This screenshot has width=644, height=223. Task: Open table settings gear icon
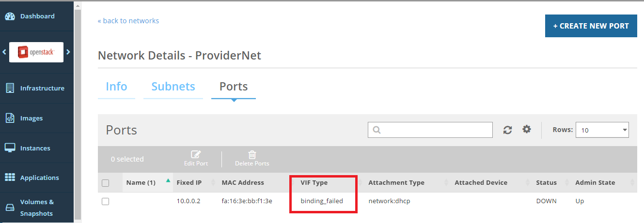tap(527, 129)
